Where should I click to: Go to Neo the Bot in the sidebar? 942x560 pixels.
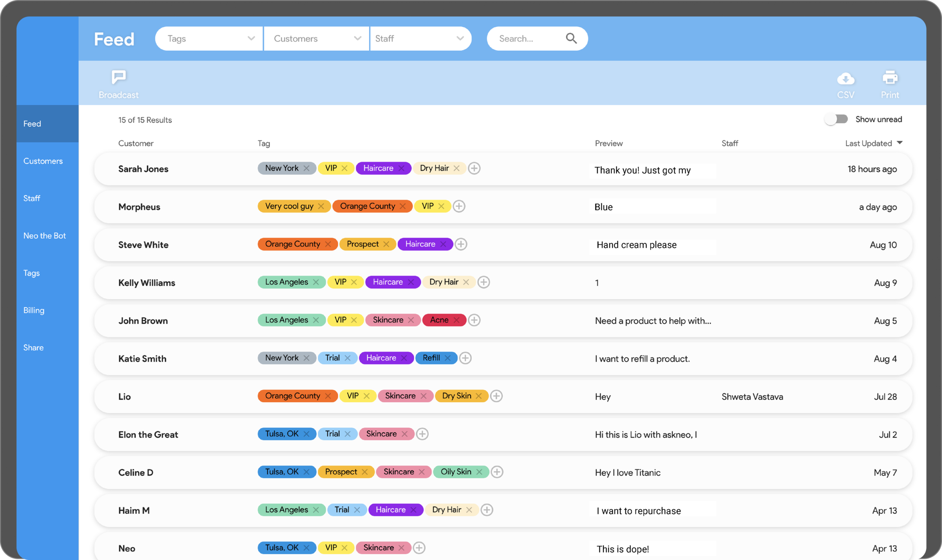tap(45, 236)
